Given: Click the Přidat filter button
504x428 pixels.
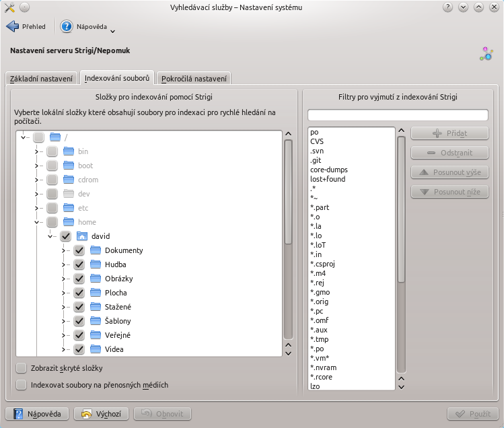Looking at the screenshot, I should point(449,133).
